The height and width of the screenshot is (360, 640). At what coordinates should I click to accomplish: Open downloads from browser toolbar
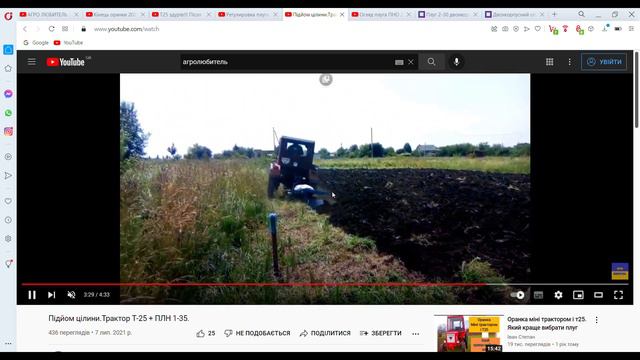(x=605, y=29)
